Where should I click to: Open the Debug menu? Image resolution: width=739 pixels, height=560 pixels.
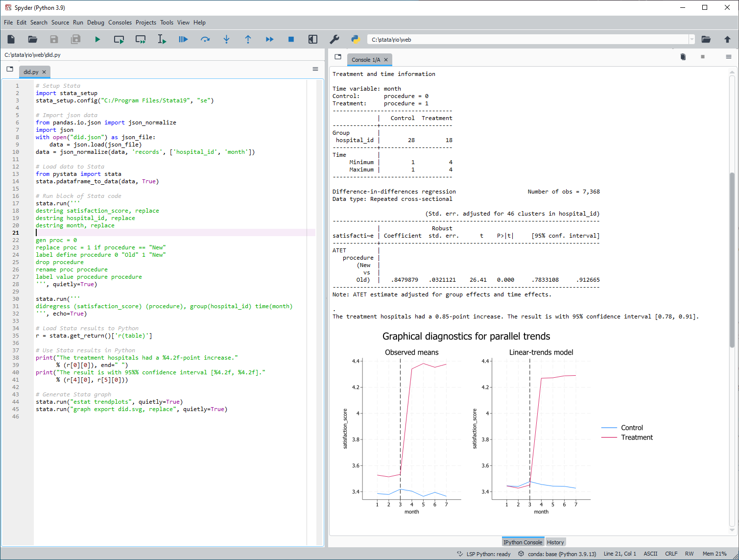[96, 23]
